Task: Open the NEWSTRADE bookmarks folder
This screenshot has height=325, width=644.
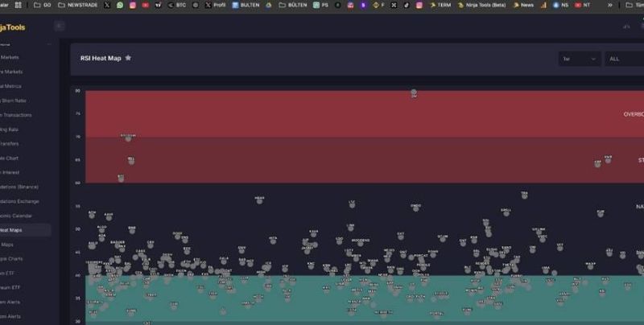Action: [77, 5]
